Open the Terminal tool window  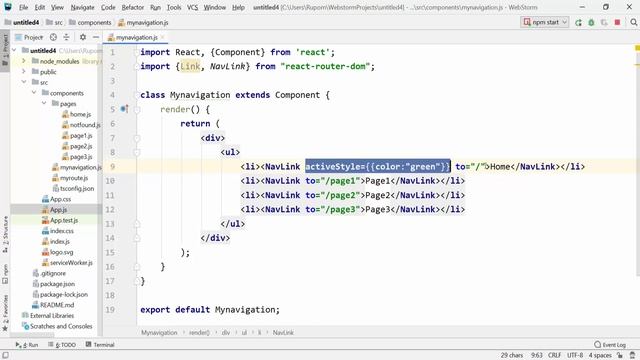(x=100, y=344)
